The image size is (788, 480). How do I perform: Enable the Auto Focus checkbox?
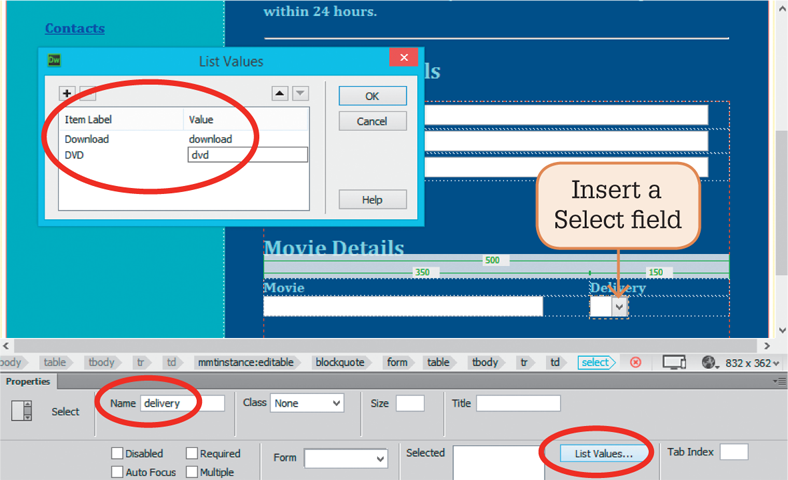pyautogui.click(x=117, y=472)
